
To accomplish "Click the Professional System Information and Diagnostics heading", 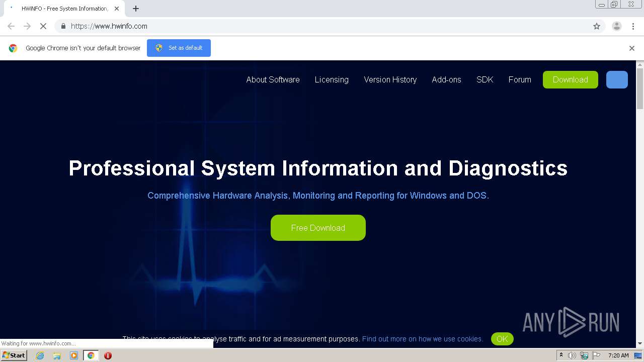I will [318, 168].
